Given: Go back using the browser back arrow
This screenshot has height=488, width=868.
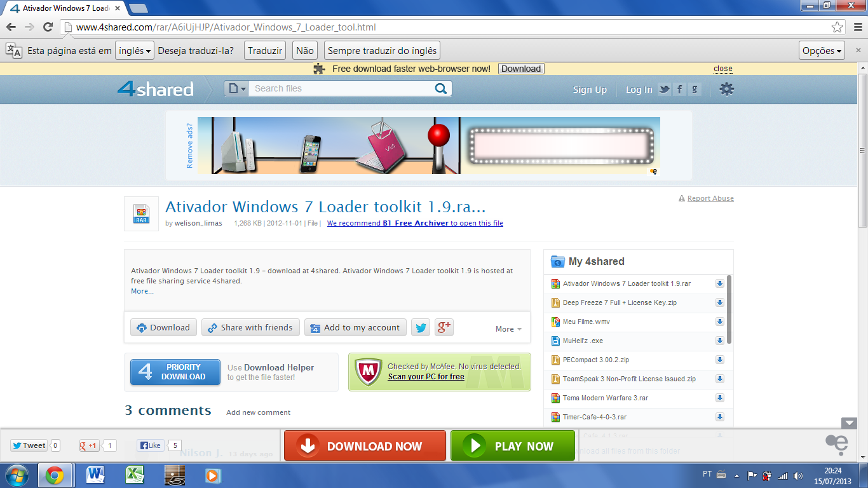Looking at the screenshot, I should coord(11,27).
